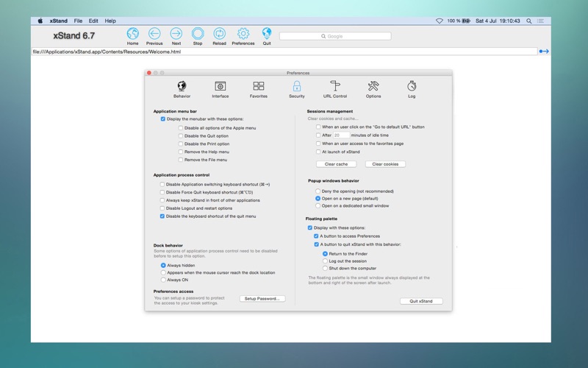Select Shut down the computer option
The width and height of the screenshot is (588, 368).
pos(325,268)
